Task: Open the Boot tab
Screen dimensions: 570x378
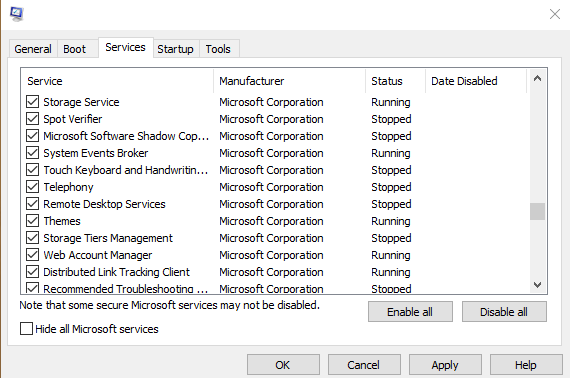Action: coord(75,49)
